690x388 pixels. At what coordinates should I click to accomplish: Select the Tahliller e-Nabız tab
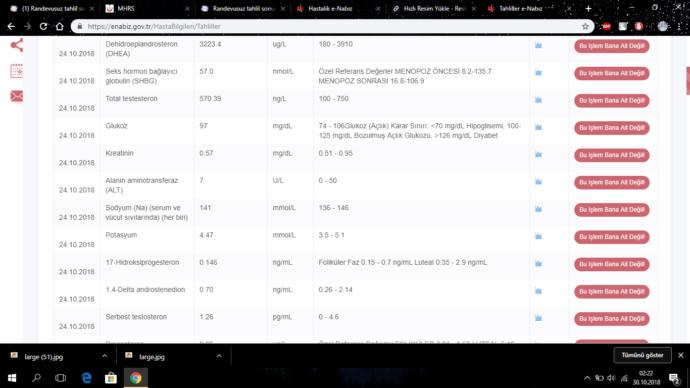529,8
